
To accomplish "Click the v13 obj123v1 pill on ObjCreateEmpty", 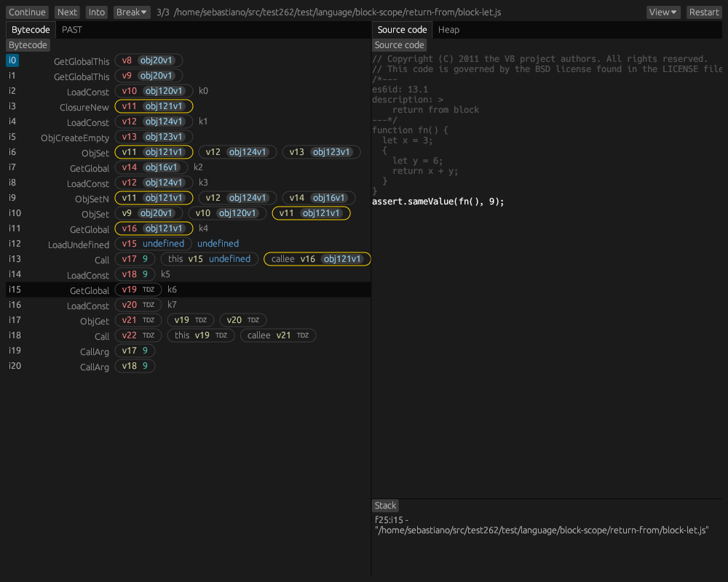I will pyautogui.click(x=154, y=136).
